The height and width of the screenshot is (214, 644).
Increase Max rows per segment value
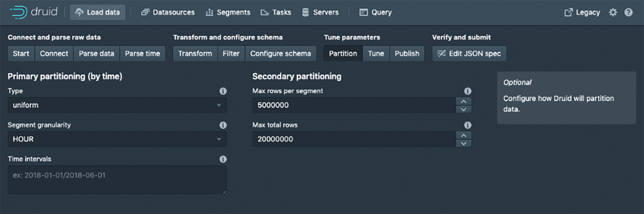(x=464, y=101)
